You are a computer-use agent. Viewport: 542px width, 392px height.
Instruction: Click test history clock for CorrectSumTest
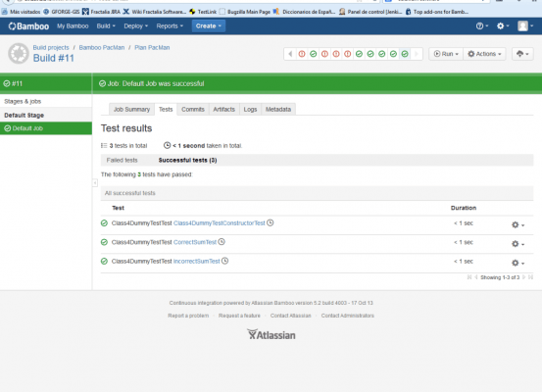tap(222, 242)
